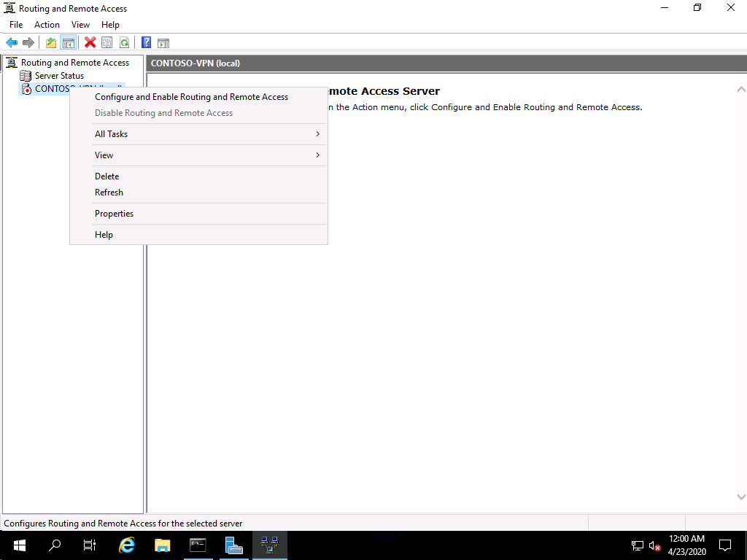Select the Routing and Remote Access root node

click(x=74, y=63)
